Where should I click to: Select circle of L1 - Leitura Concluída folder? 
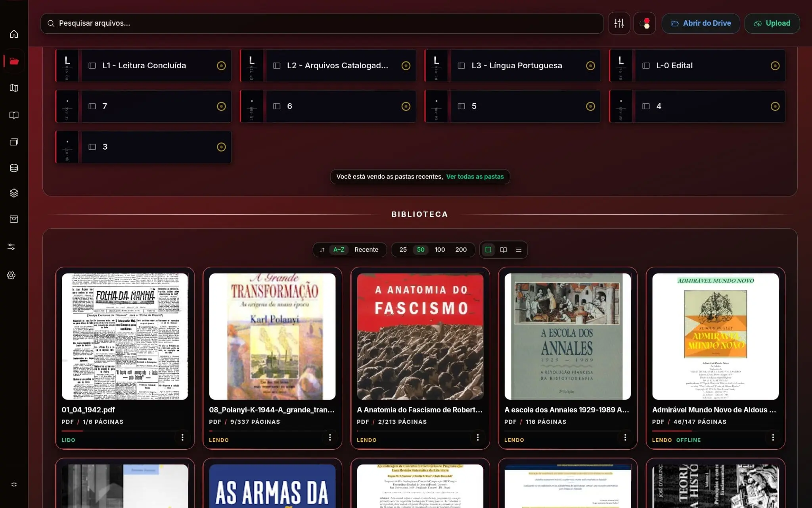(221, 66)
